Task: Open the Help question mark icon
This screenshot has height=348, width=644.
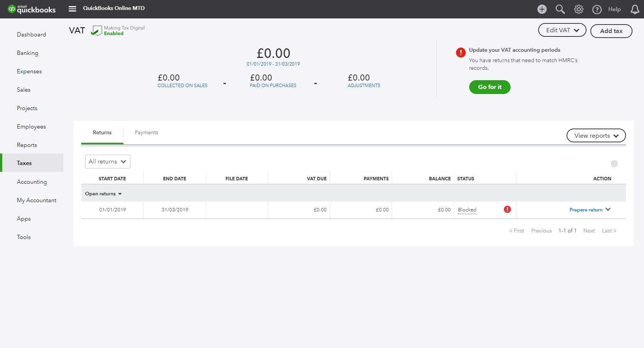Action: click(597, 10)
